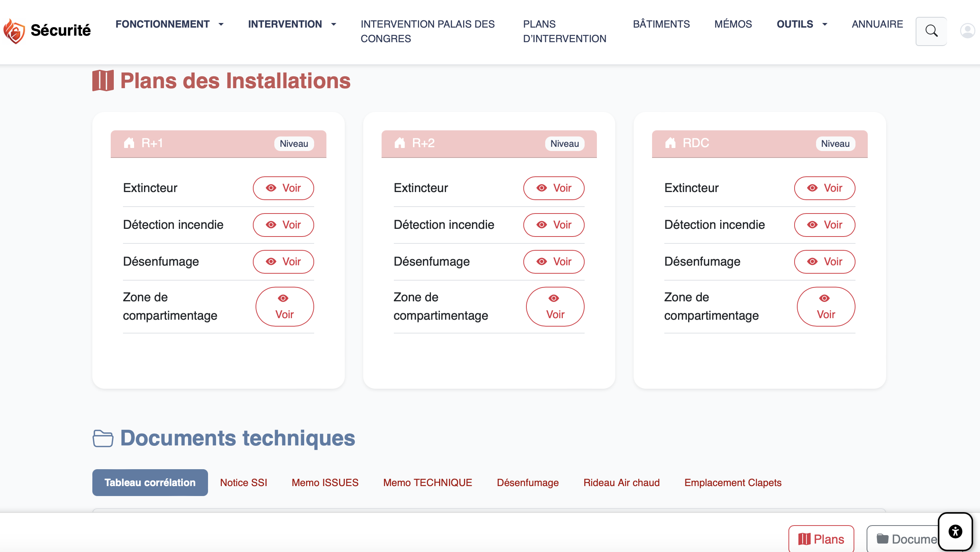This screenshot has height=552, width=980.
Task: View Extincteur plan for R+2
Action: (x=554, y=188)
